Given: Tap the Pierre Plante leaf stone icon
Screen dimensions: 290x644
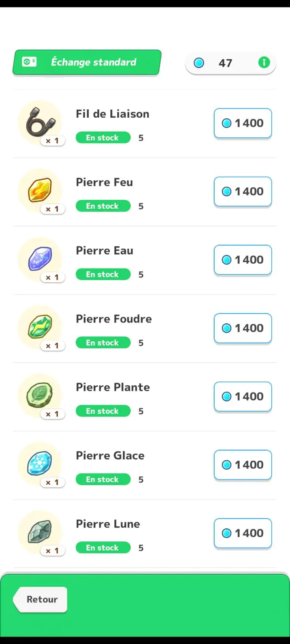Looking at the screenshot, I should coord(40,396).
